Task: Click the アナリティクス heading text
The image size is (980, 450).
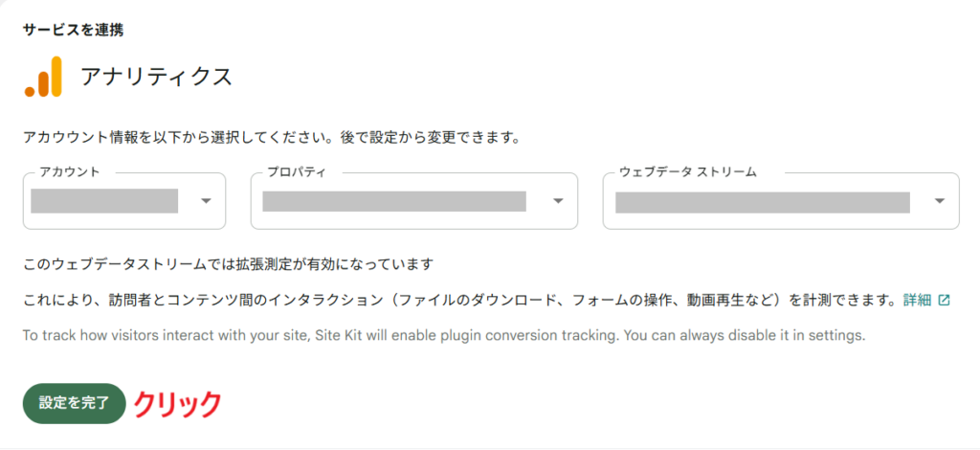Action: point(157,77)
